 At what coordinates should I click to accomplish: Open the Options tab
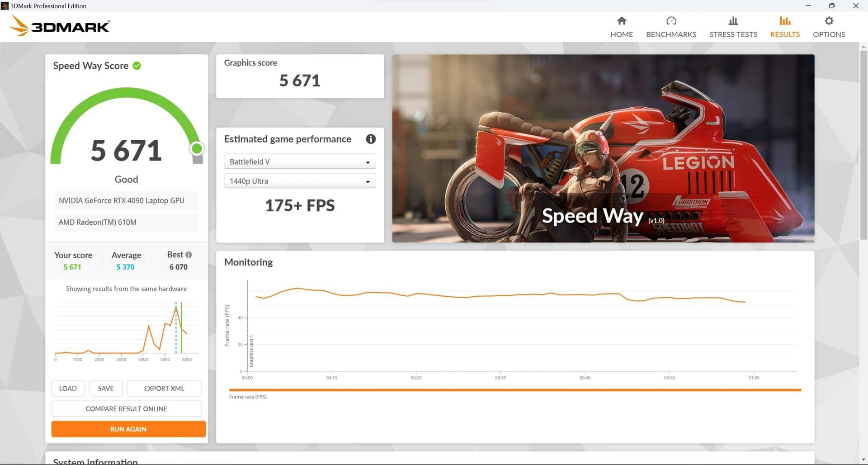click(x=829, y=27)
